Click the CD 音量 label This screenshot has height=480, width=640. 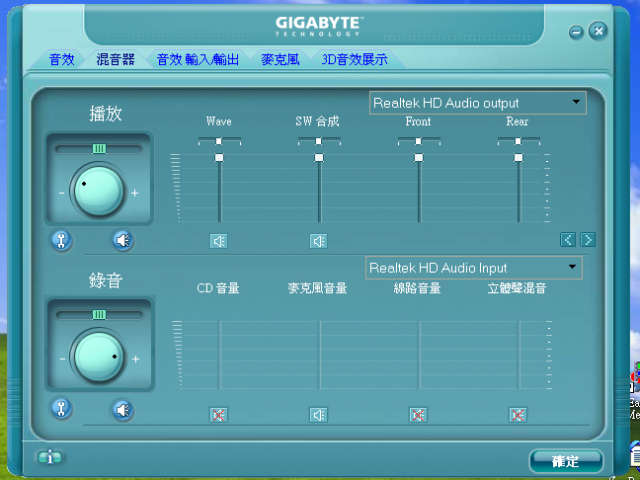coord(218,289)
